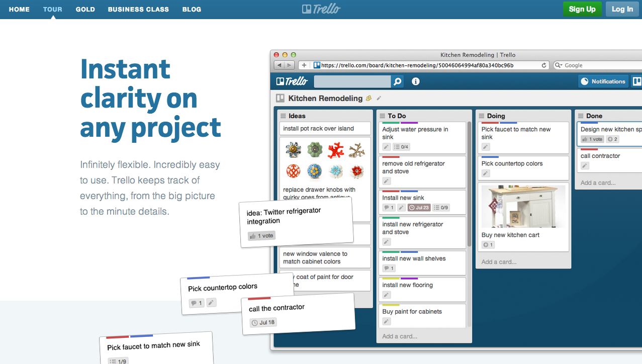Viewport: 642px width, 364px height.
Task: Click the Log In button
Action: point(622,9)
